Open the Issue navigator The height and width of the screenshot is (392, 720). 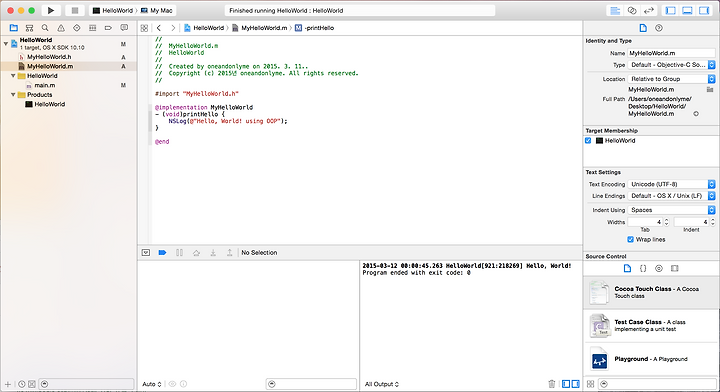(x=61, y=28)
